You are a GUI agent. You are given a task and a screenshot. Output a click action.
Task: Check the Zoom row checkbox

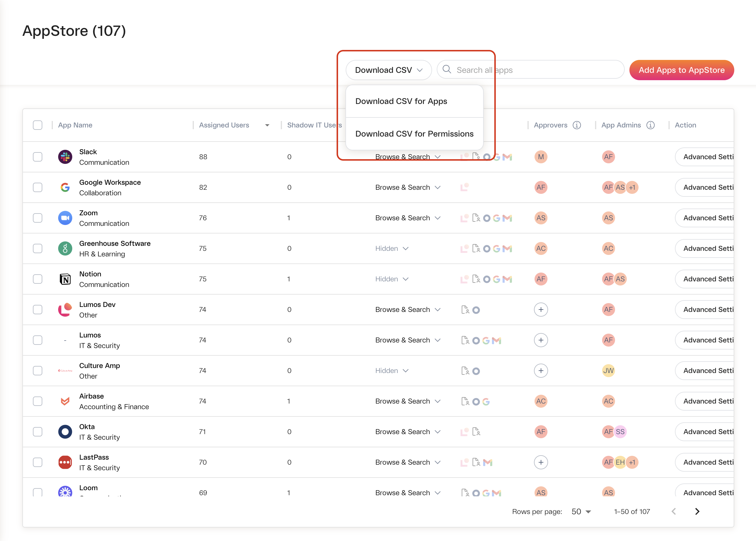point(38,218)
